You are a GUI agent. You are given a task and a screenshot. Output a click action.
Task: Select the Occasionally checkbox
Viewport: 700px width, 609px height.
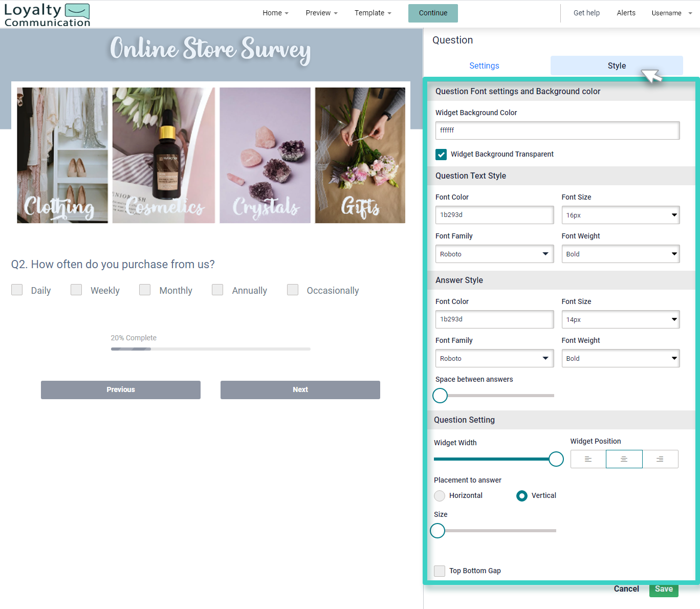click(x=292, y=290)
